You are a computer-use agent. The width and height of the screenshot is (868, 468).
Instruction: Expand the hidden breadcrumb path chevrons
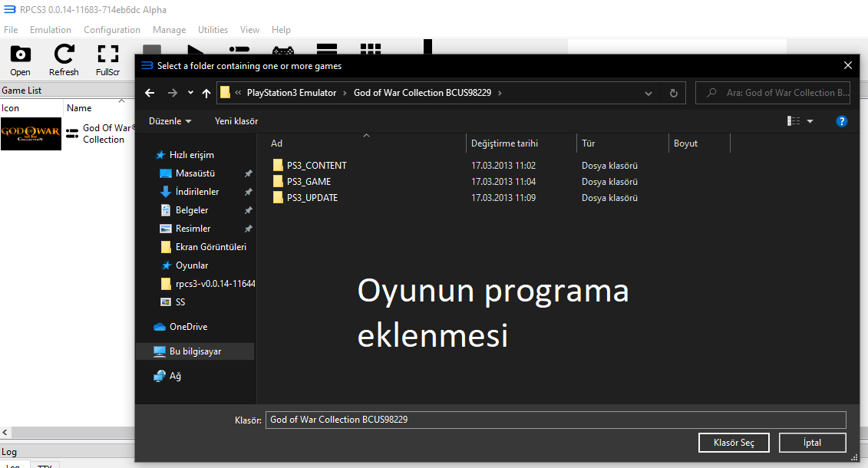238,93
